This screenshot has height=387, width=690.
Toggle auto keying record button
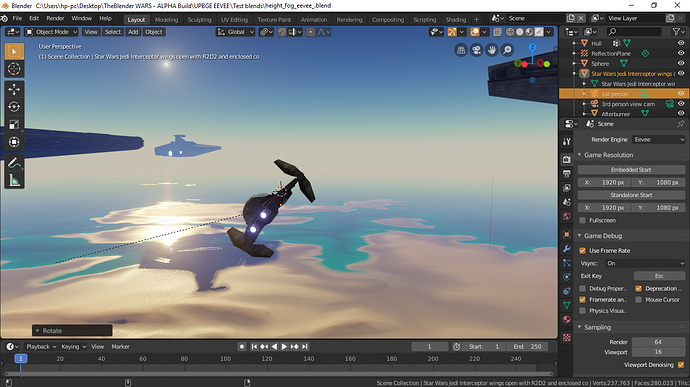242,346
